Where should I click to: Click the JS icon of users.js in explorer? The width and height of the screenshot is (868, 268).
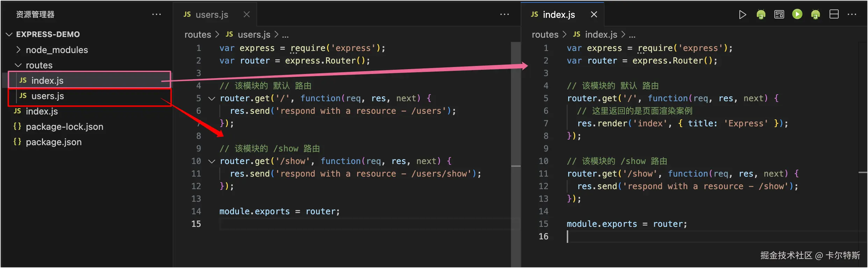pos(23,96)
